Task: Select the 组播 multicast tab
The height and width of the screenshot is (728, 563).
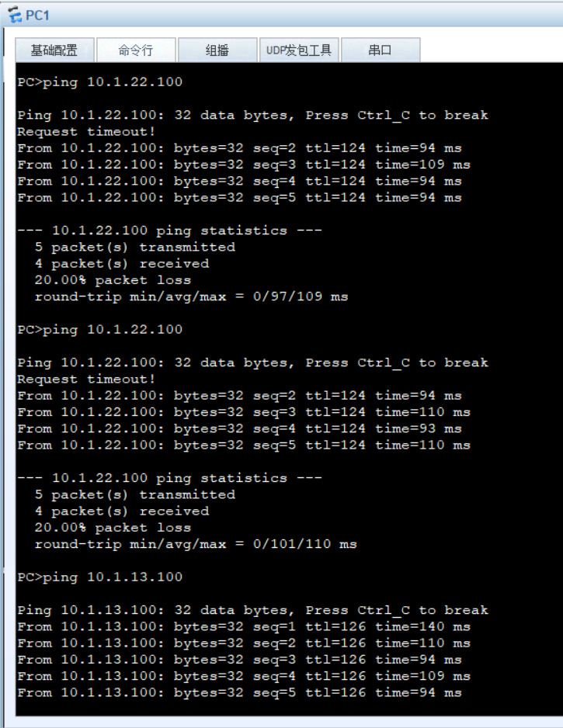Action: pyautogui.click(x=217, y=49)
